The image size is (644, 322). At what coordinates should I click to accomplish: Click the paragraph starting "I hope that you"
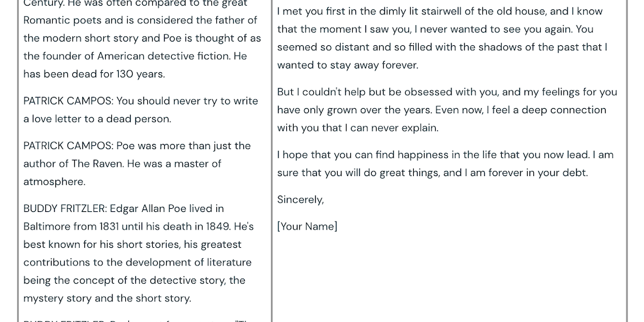click(445, 164)
